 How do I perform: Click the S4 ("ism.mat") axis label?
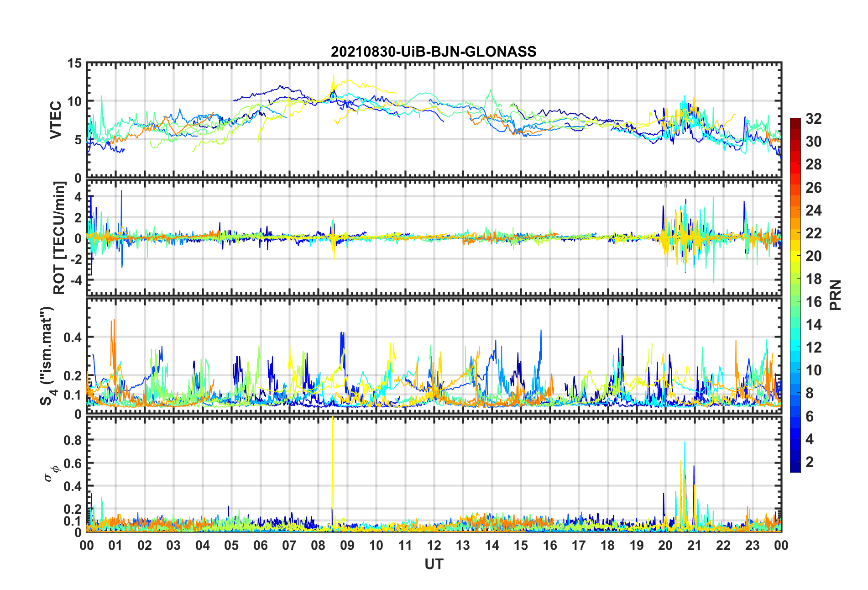47,356
